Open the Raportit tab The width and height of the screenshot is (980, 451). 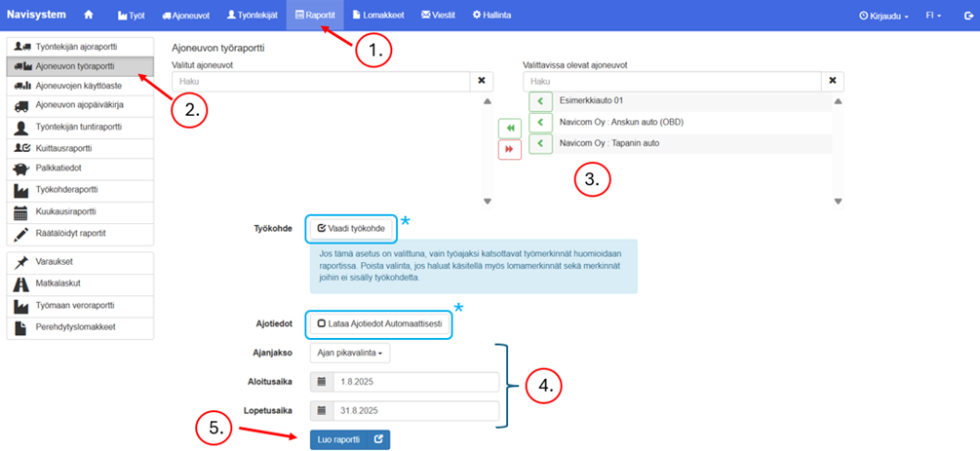314,16
